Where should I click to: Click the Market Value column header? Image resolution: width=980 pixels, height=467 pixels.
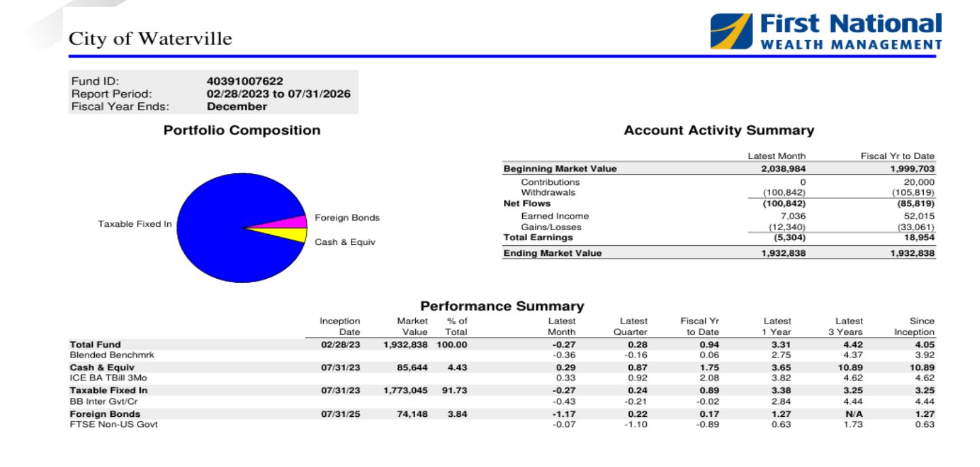click(x=412, y=327)
